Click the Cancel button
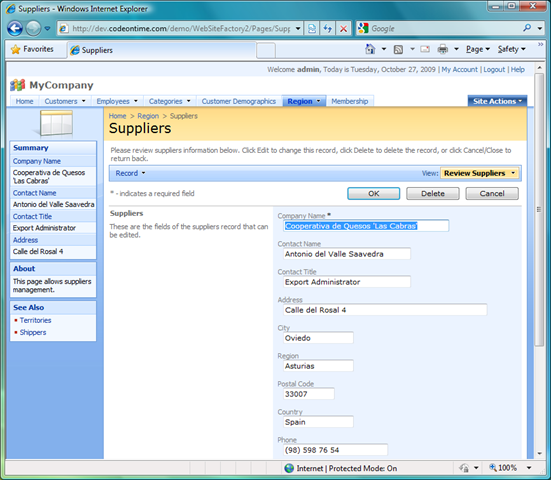 pos(492,194)
